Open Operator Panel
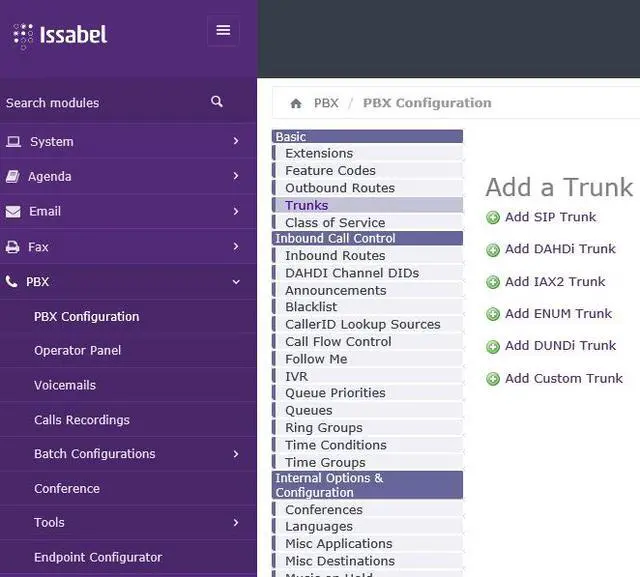The height and width of the screenshot is (577, 640). click(78, 351)
